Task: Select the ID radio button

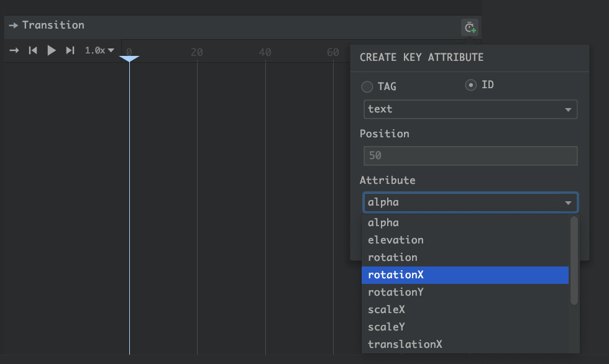Action: pyautogui.click(x=471, y=85)
